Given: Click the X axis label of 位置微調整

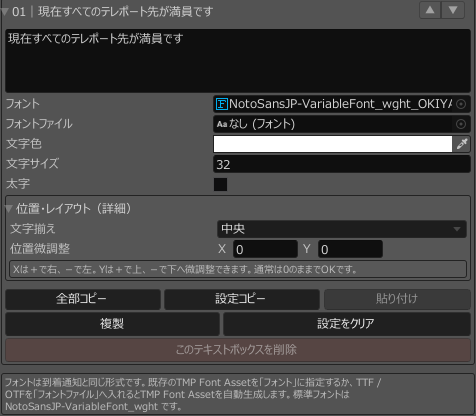Looking at the screenshot, I should (x=222, y=249).
